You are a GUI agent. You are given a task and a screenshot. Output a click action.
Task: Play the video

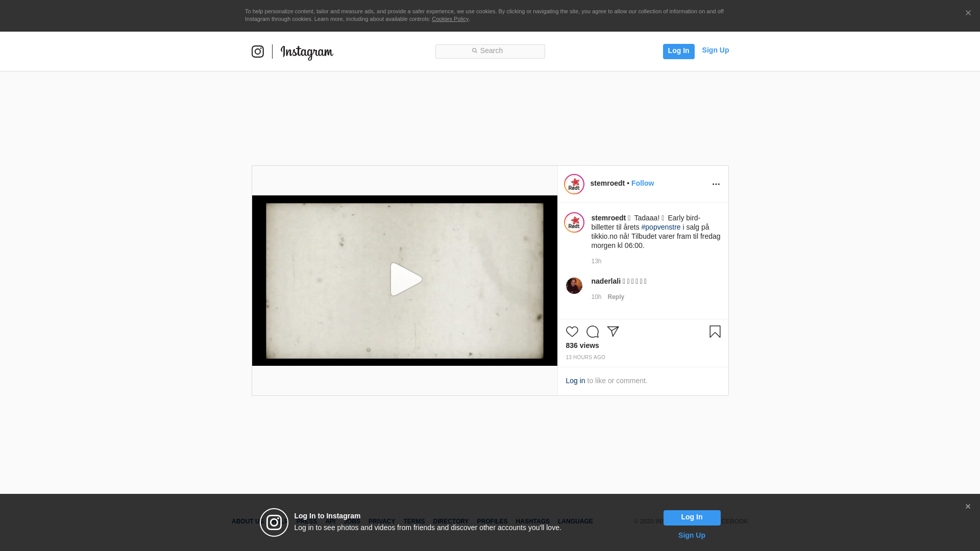(405, 280)
